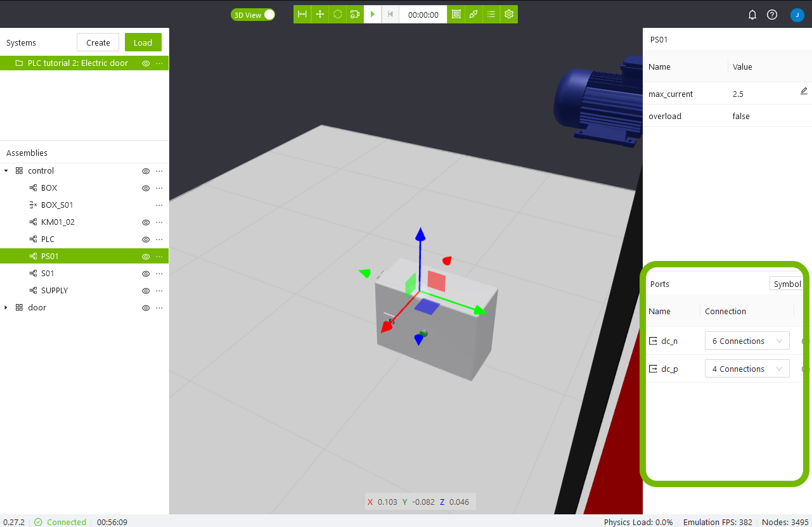Hide the KM01_02 component

point(146,222)
